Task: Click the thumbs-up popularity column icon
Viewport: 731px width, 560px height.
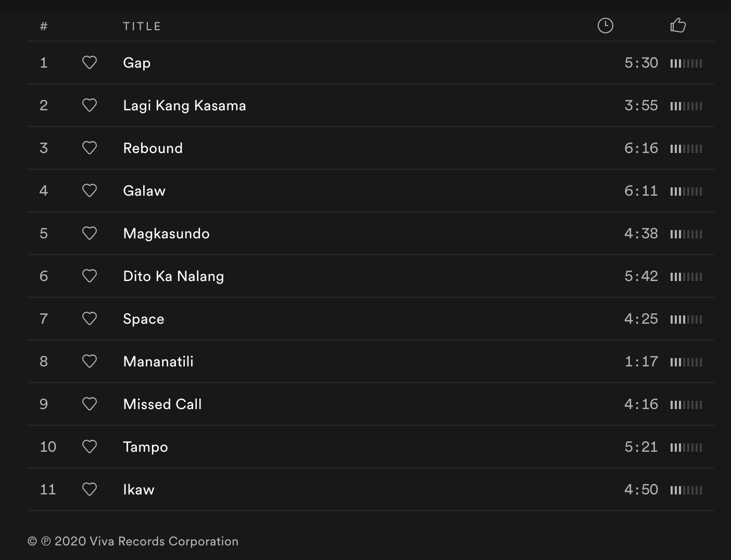Action: (678, 25)
